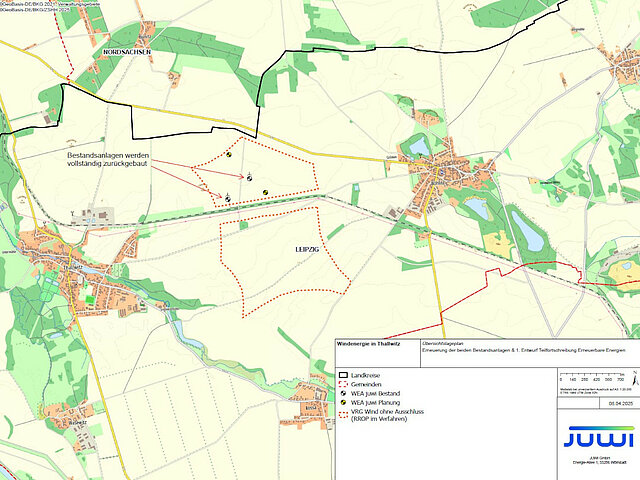Click the LEIPZIG district label

click(307, 249)
